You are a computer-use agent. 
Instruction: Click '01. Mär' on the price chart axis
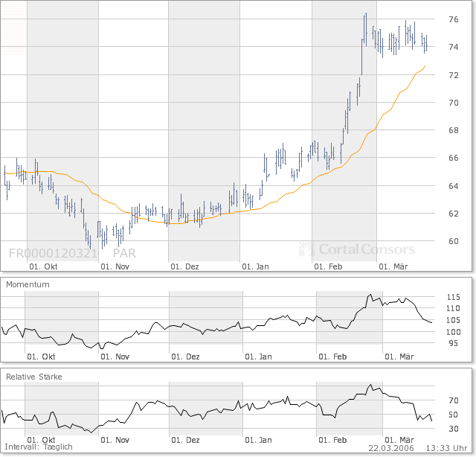(x=393, y=266)
